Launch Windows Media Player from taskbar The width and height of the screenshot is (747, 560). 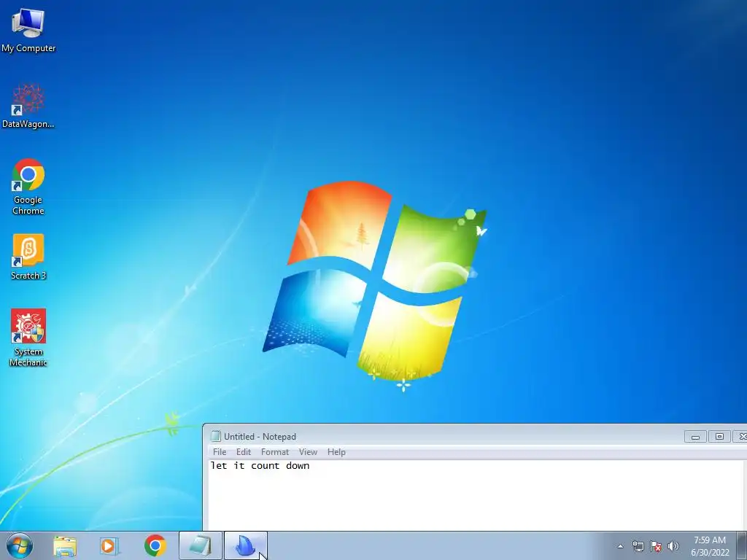(109, 546)
